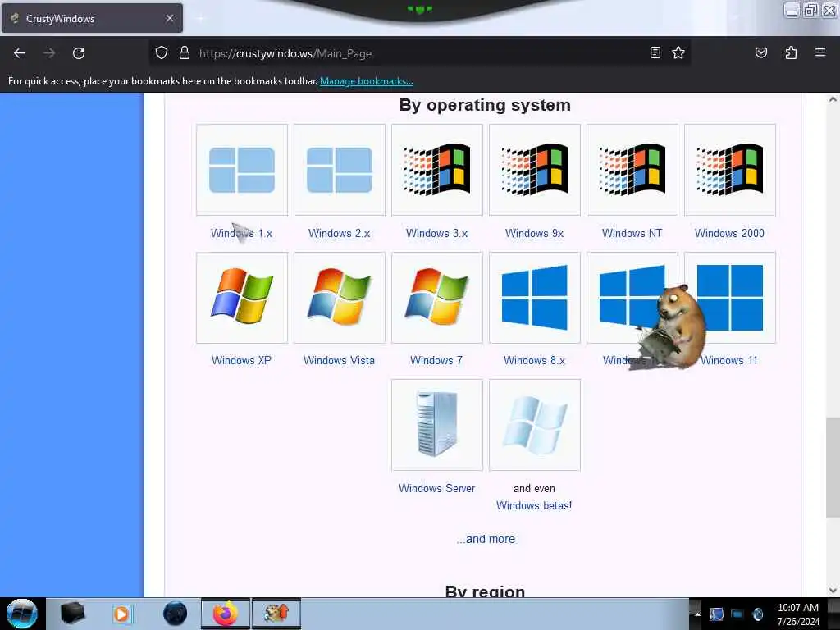Viewport: 840px width, 630px height.
Task: Follow the Windows Vista text link
Action: click(x=339, y=360)
